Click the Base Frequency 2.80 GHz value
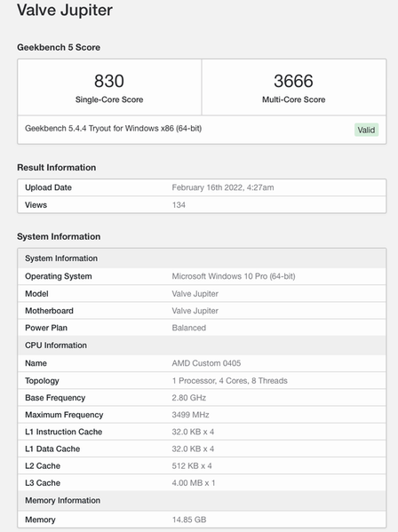 pos(189,398)
